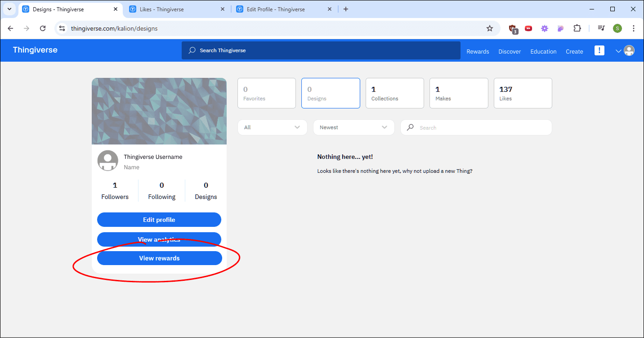Click the Edit profile button
The height and width of the screenshot is (338, 644).
pos(159,220)
